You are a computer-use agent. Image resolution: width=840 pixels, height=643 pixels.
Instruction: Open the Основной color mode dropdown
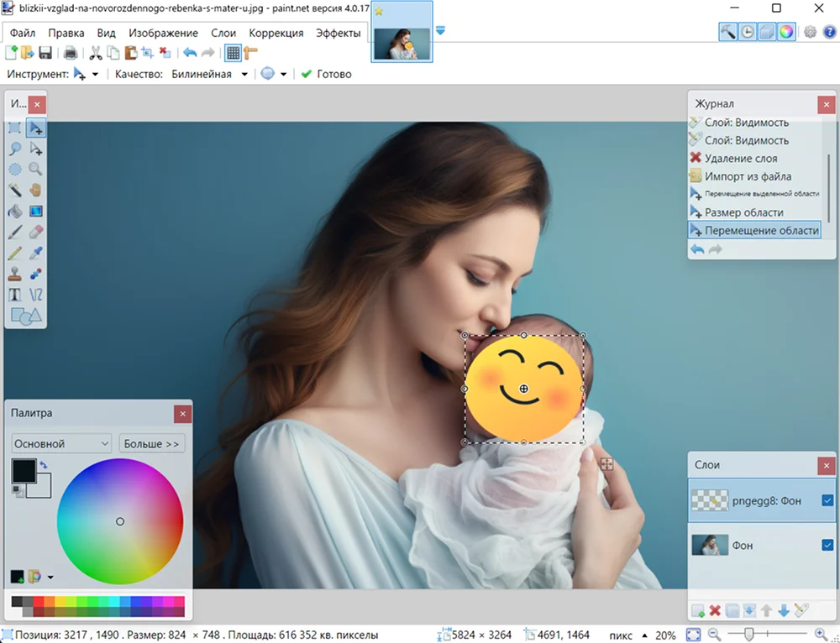click(61, 444)
